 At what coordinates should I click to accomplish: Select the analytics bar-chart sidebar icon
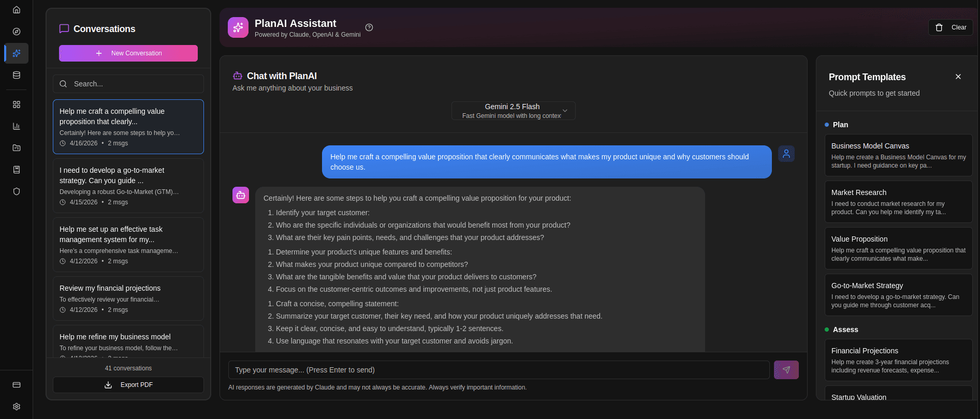coord(16,126)
